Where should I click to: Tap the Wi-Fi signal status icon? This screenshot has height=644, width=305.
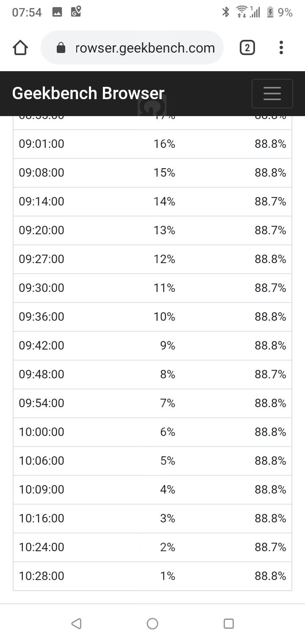[242, 12]
